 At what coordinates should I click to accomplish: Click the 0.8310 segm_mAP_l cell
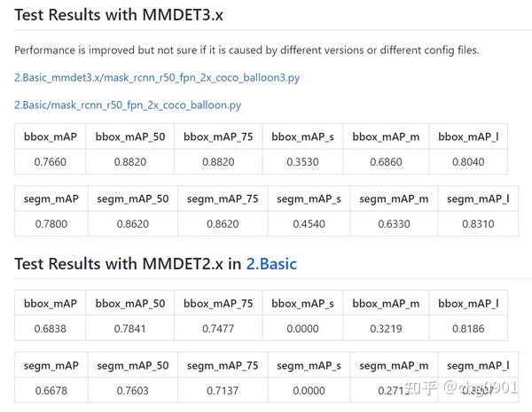tap(478, 224)
